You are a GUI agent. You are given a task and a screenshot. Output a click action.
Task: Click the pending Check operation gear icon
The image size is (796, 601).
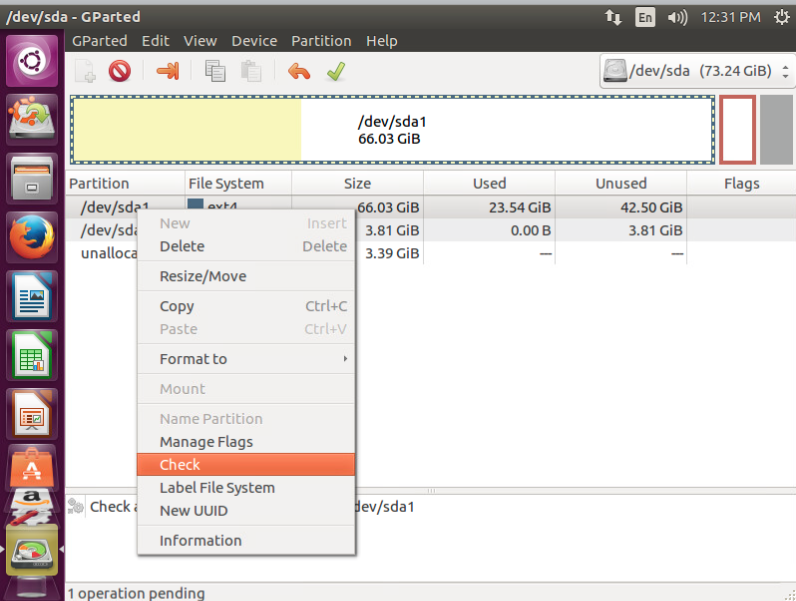[76, 506]
